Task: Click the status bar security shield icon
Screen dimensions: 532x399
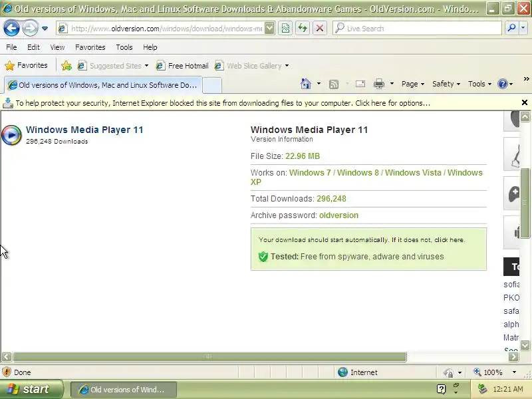Action: 7,372
